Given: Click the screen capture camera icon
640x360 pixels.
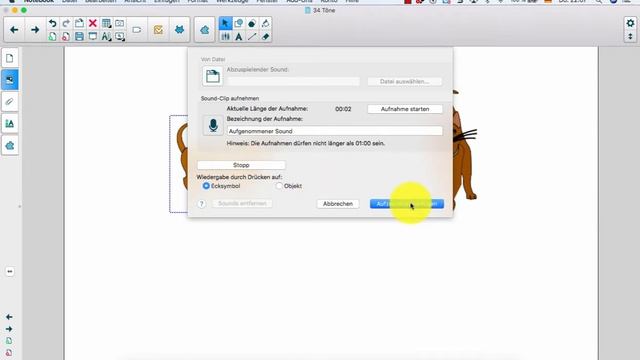Looking at the screenshot, I should [120, 23].
